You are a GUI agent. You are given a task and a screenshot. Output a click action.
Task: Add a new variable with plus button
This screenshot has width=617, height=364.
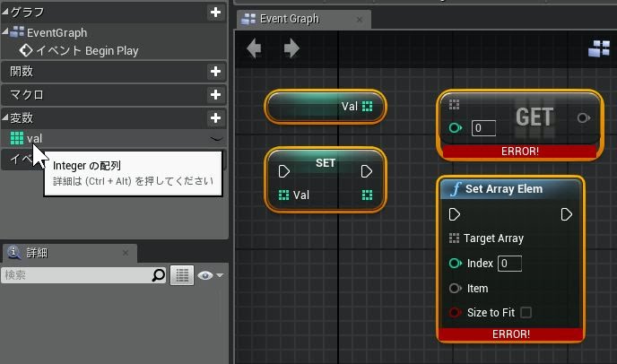tap(215, 118)
